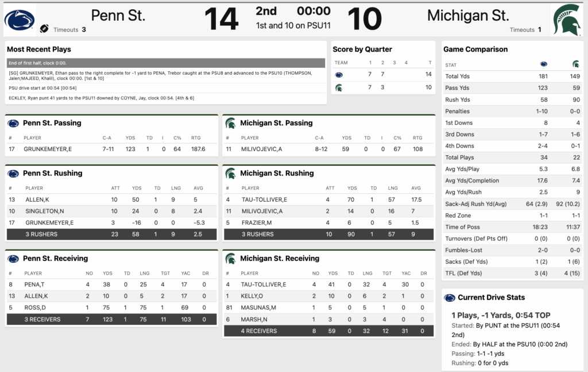Click the logo beside Current Drive Stats

click(450, 297)
